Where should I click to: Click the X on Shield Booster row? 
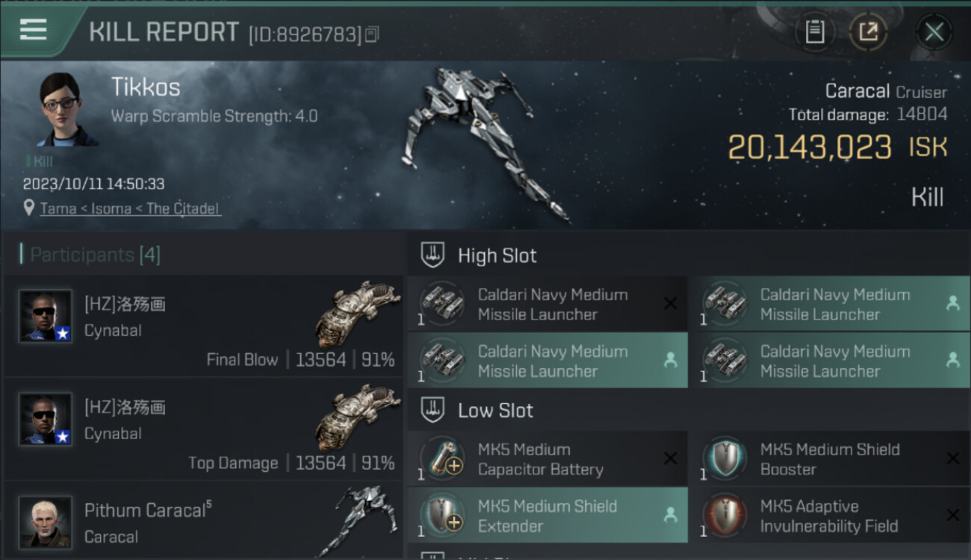point(952,458)
